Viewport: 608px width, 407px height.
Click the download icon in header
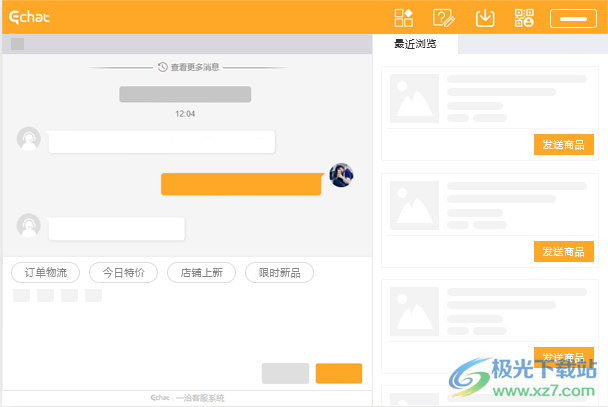485,18
